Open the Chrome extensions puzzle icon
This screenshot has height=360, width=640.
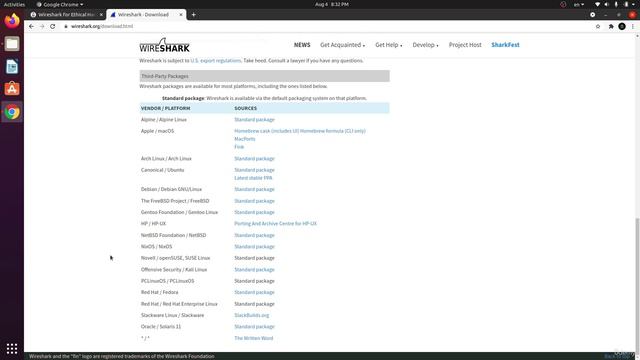pos(611,26)
